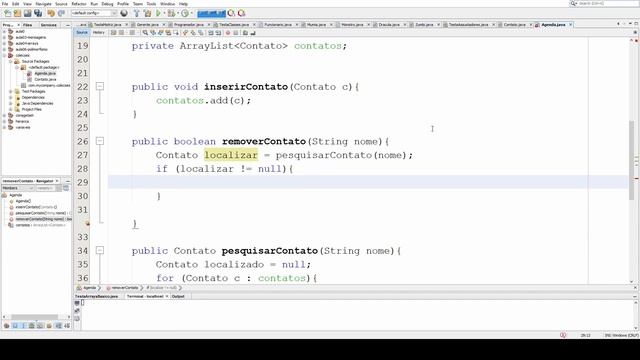Click the notifications icon in status bar
The height and width of the screenshot is (360, 640).
(x=563, y=335)
